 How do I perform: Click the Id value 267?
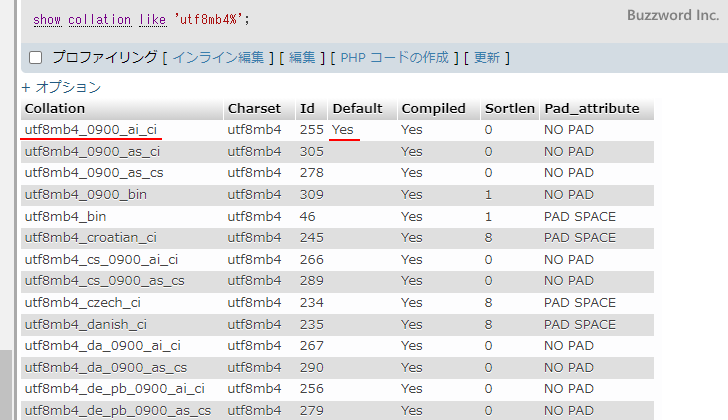pos(312,346)
